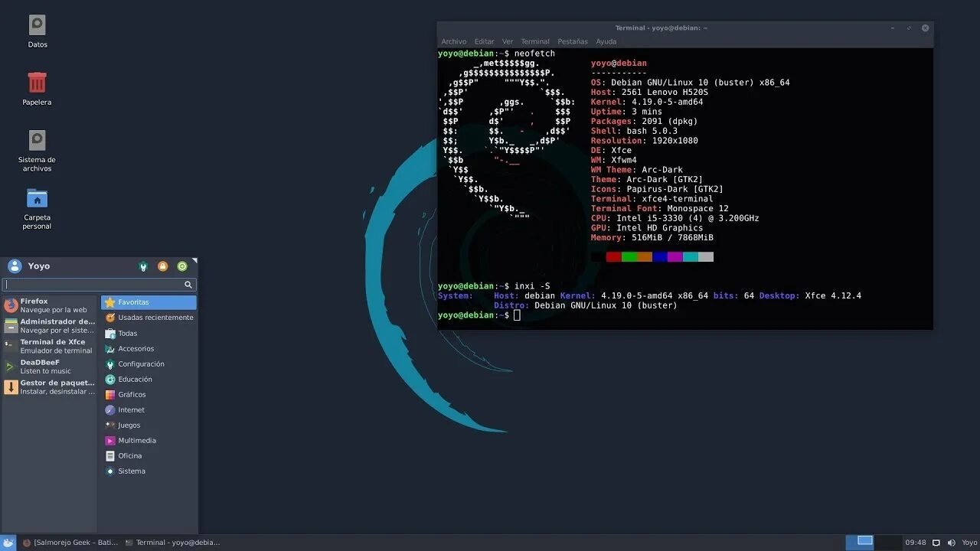Open the Internet category
Screen dimensions: 980x551
pyautogui.click(x=149, y=409)
